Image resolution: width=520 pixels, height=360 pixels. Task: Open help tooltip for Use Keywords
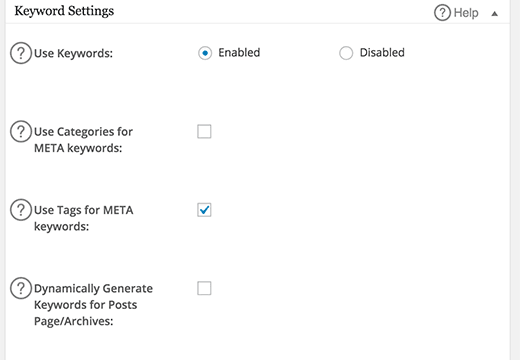coord(21,53)
